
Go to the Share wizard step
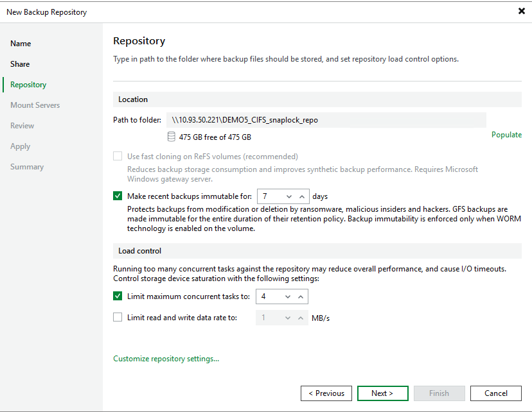20,64
